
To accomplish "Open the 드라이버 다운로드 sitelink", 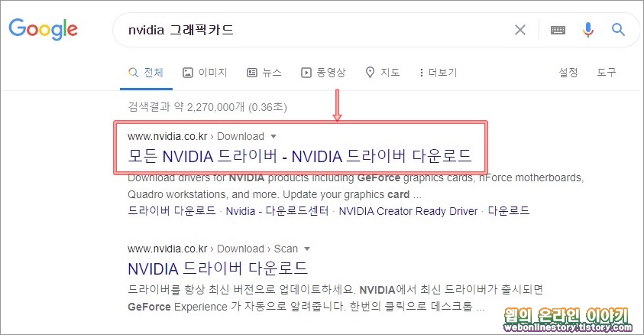I will pyautogui.click(x=172, y=211).
